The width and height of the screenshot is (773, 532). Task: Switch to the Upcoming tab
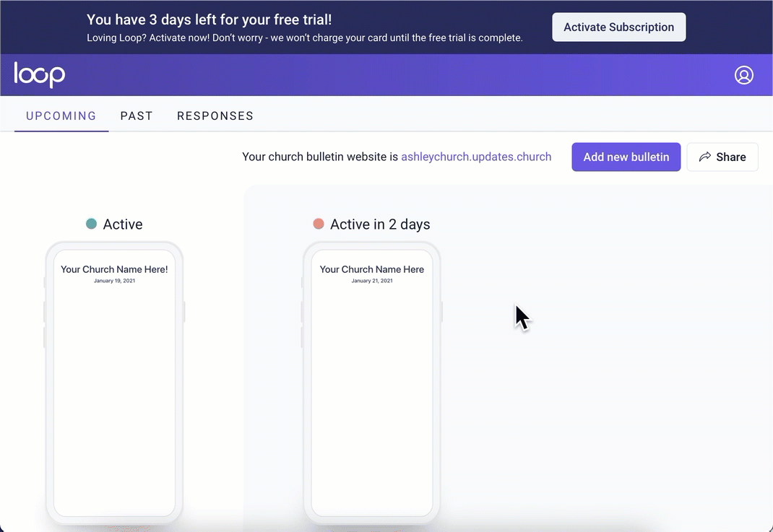pyautogui.click(x=61, y=115)
